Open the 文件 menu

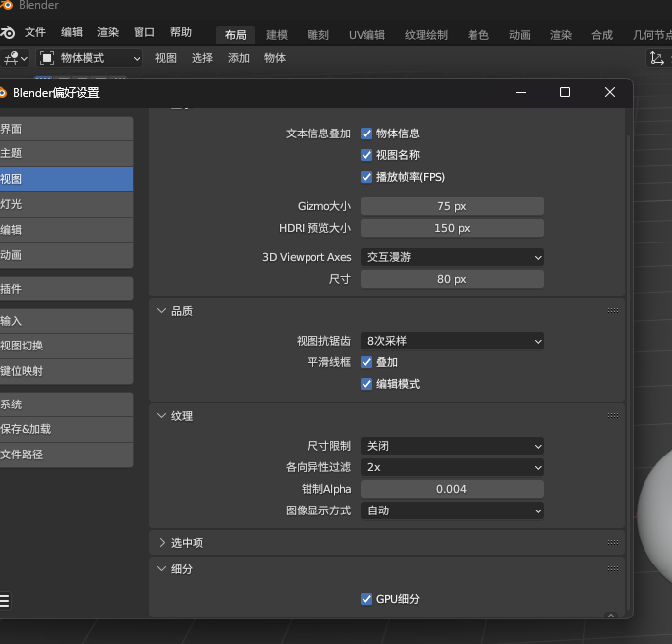tap(35, 32)
